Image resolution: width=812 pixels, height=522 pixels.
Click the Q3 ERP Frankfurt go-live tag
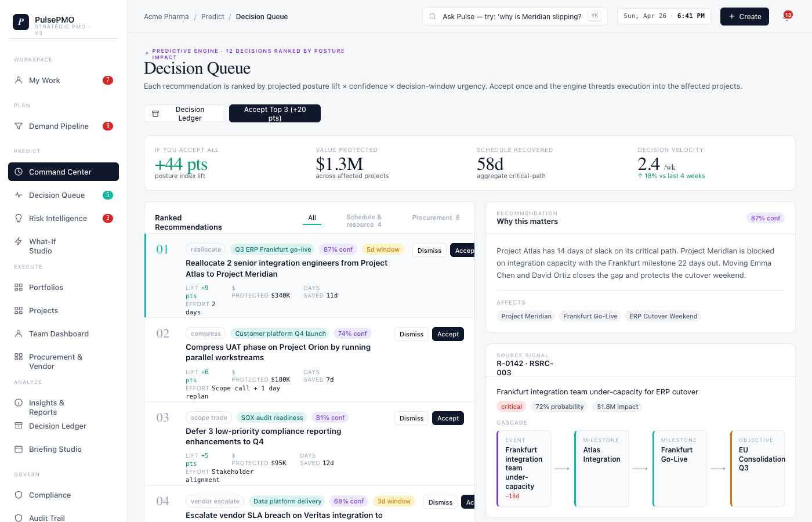(x=273, y=249)
